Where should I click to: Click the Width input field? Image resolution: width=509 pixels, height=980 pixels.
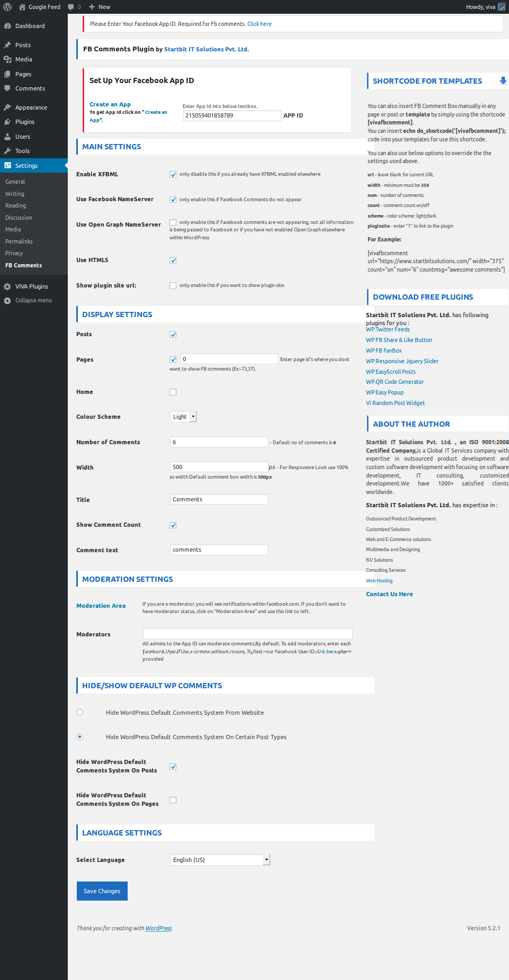219,467
